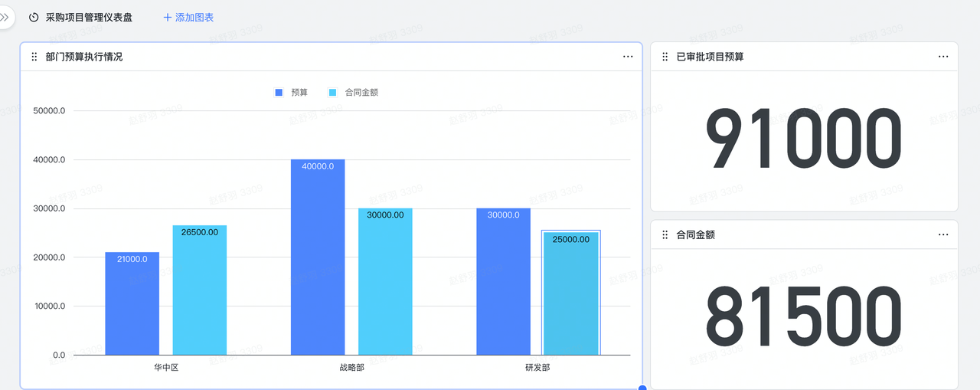Select the 华中区 预算 bar showing 21000.0

132,303
